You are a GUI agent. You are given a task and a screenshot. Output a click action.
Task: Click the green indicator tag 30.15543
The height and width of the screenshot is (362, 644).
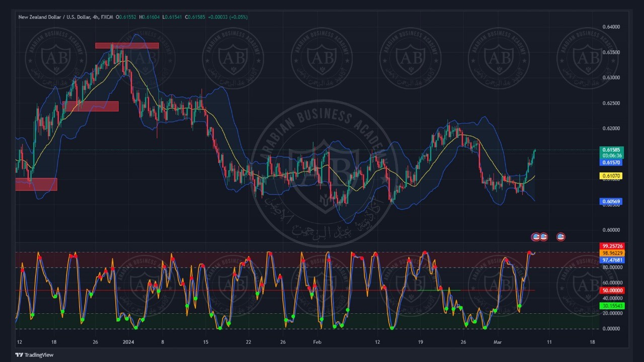(612, 306)
